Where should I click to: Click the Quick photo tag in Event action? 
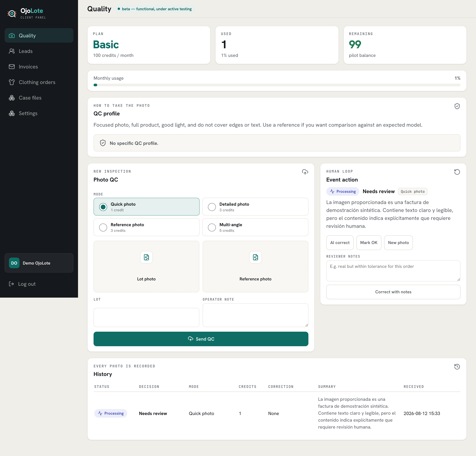[x=413, y=191]
